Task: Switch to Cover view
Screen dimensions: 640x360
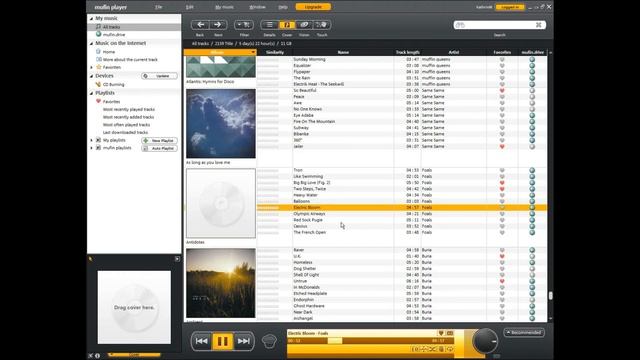Action: click(x=287, y=25)
